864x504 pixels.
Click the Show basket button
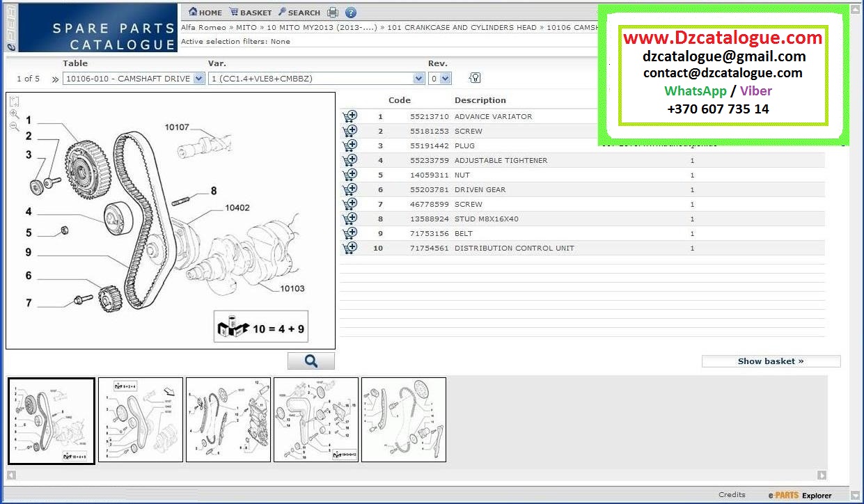click(771, 361)
